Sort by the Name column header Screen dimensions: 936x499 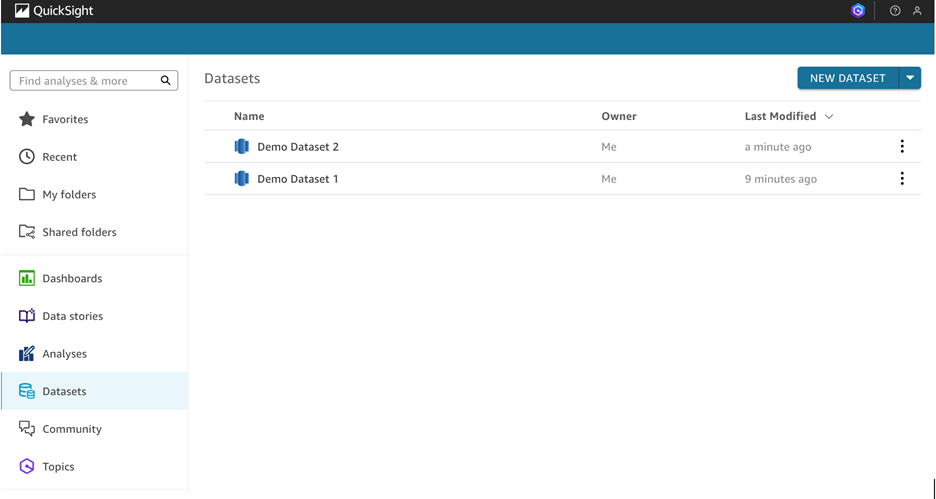tap(249, 116)
